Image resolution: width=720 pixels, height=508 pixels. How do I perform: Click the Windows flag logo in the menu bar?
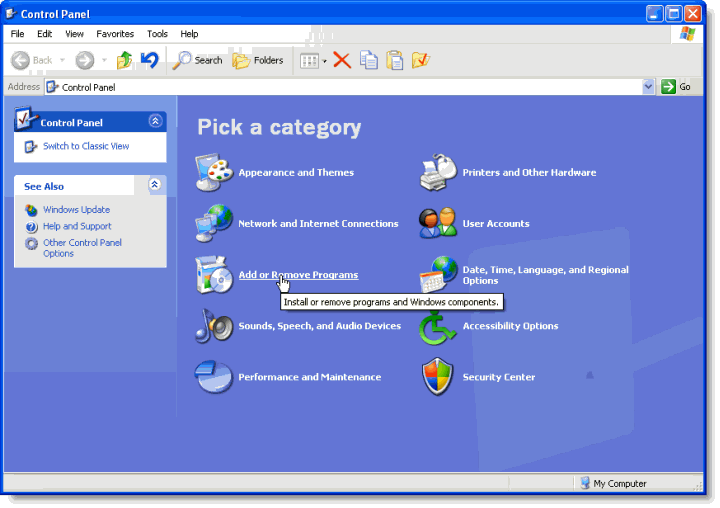pos(687,34)
